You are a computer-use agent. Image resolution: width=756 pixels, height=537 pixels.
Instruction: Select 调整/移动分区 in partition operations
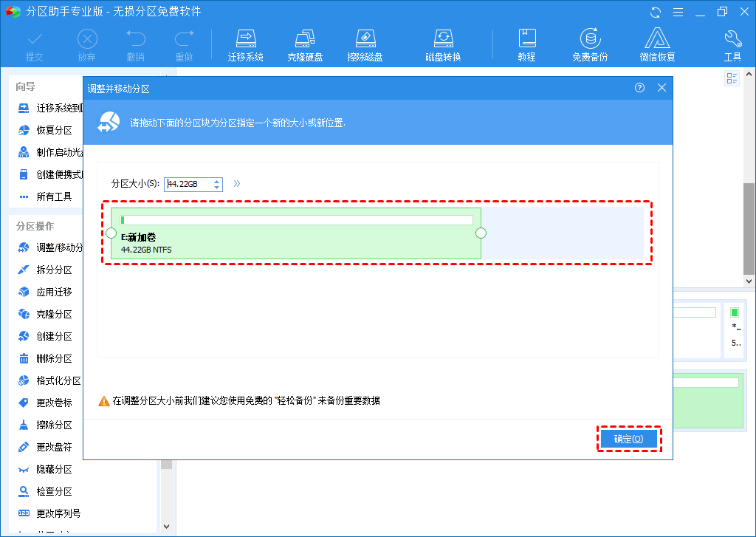point(51,247)
